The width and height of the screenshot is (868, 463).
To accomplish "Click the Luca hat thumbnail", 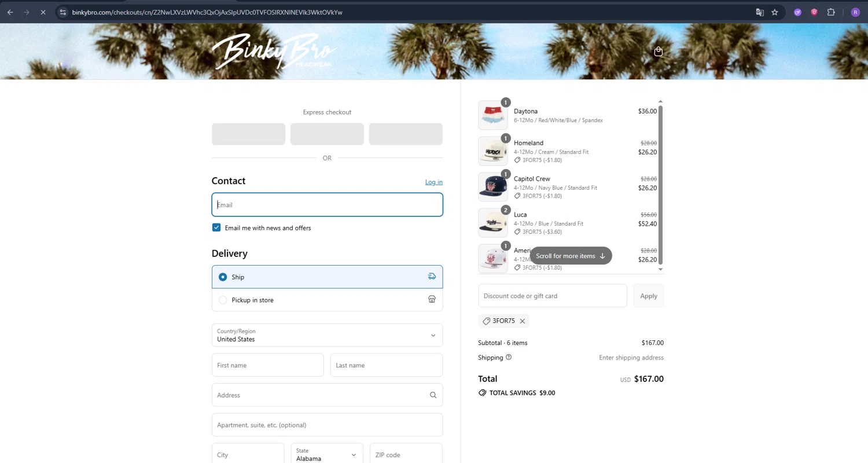I will [x=492, y=223].
